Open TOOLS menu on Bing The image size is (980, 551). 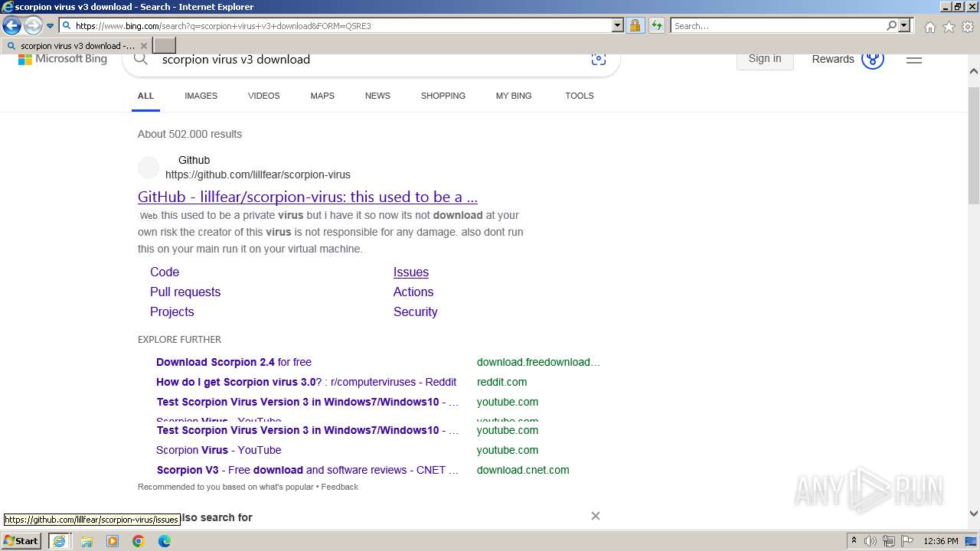580,96
